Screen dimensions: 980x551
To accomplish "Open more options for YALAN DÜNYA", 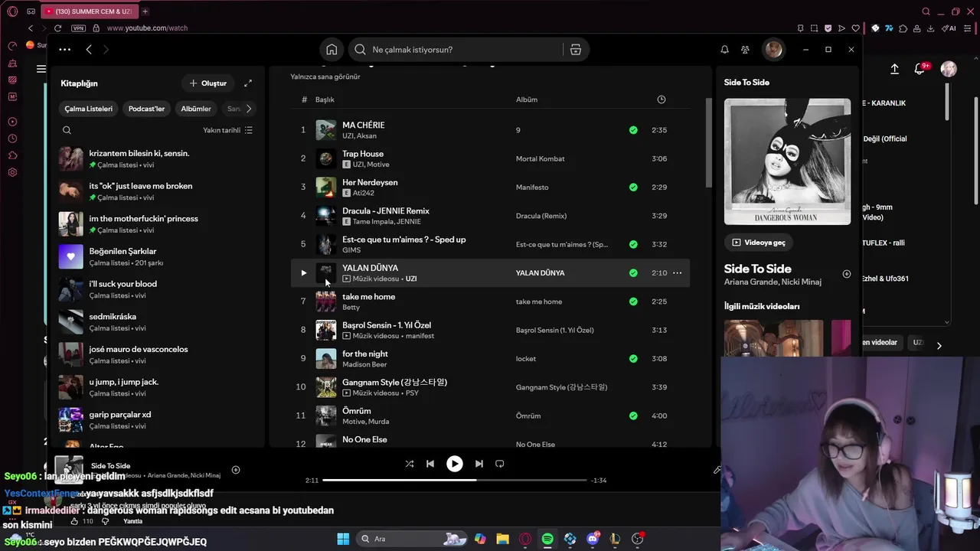I will point(677,273).
